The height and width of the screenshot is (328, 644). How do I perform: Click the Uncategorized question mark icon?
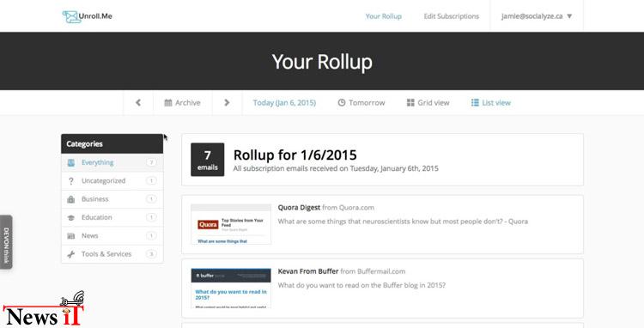pos(71,181)
